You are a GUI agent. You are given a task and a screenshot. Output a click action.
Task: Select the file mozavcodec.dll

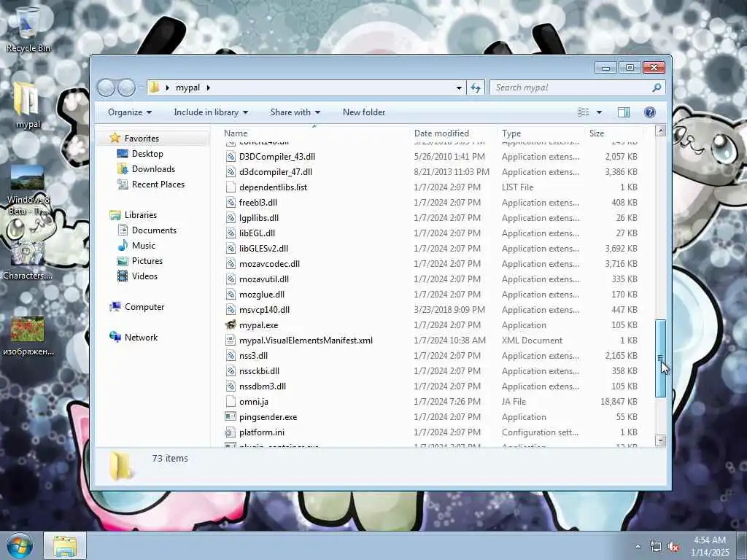(x=269, y=264)
